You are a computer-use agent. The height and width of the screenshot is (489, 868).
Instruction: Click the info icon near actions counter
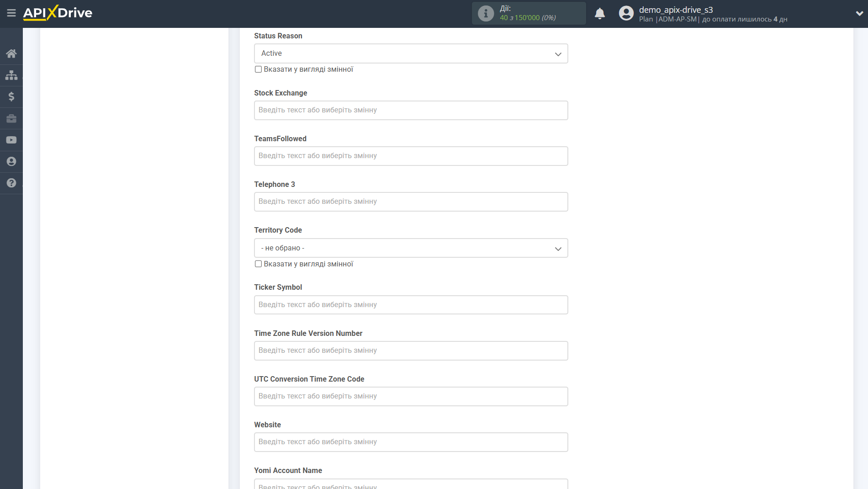point(486,13)
